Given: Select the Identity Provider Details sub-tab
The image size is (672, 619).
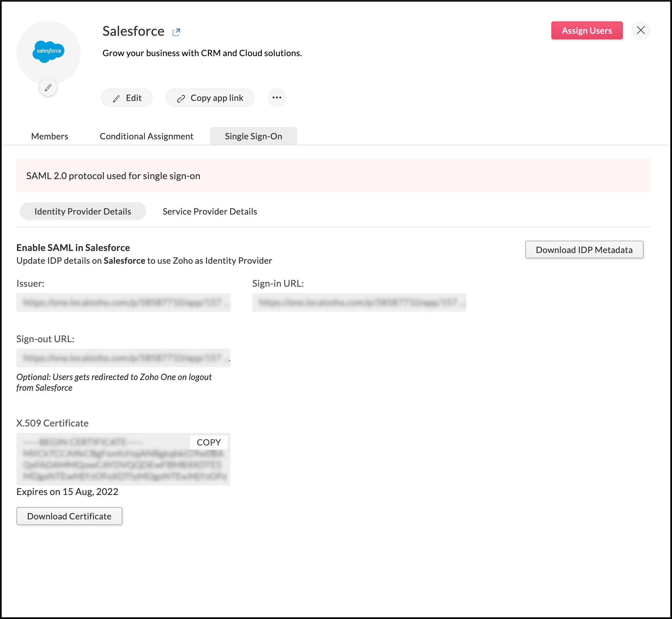Looking at the screenshot, I should coord(83,211).
